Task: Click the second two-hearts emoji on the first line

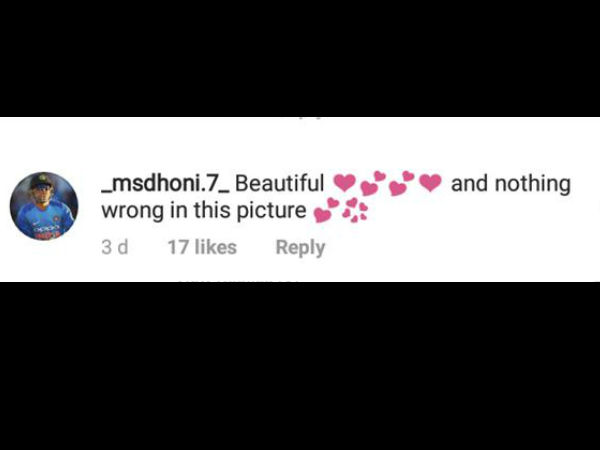Action: pos(373,183)
